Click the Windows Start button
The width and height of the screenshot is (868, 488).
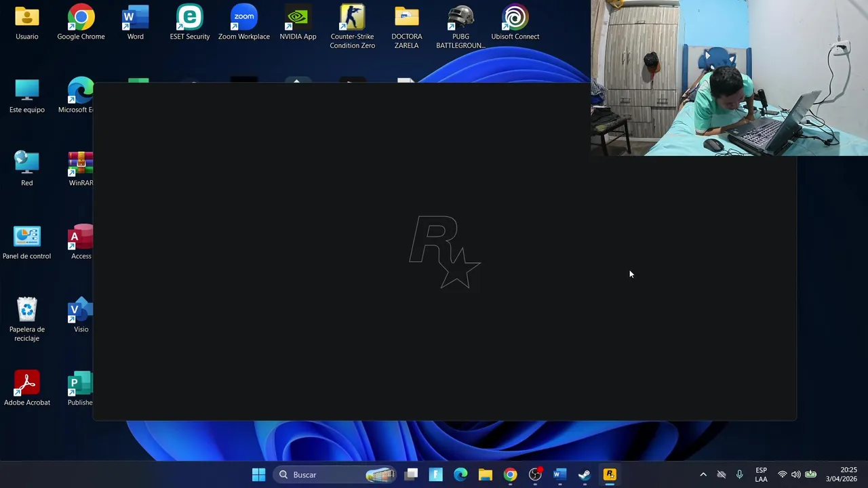click(x=258, y=474)
